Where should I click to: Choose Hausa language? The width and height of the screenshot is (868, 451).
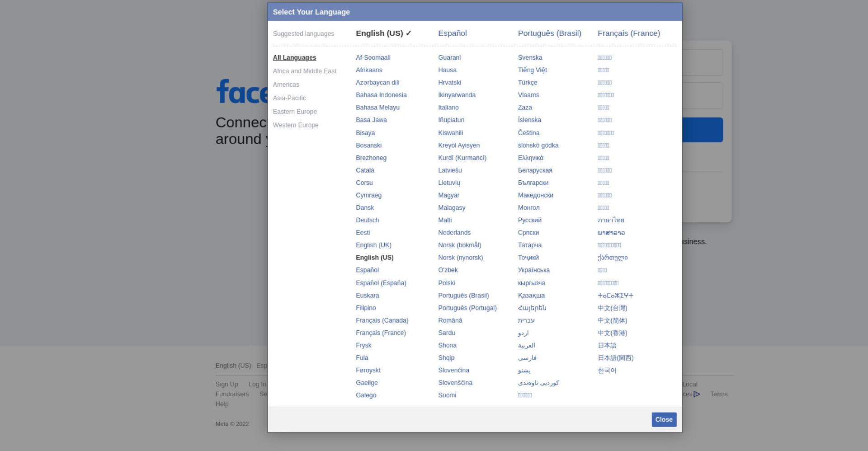[447, 70]
